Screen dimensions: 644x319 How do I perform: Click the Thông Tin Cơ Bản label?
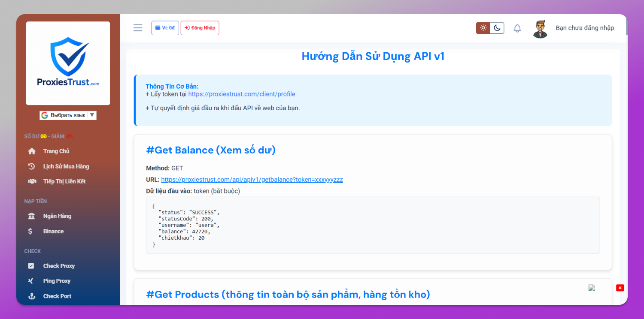(172, 86)
